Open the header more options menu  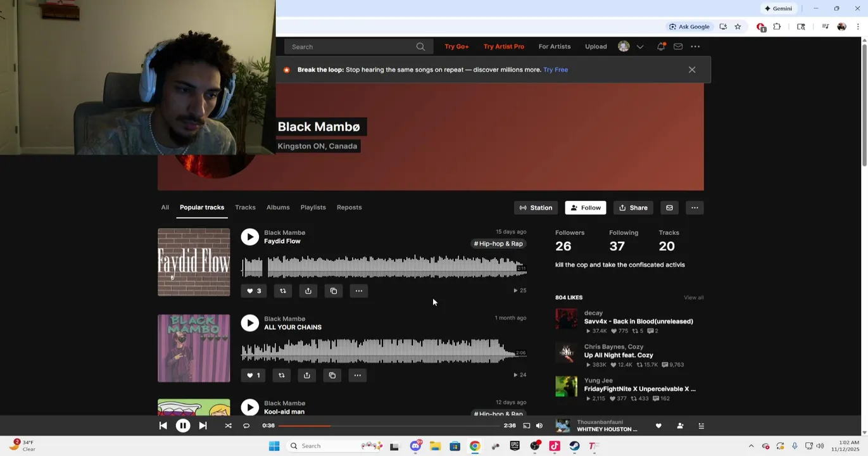695,46
